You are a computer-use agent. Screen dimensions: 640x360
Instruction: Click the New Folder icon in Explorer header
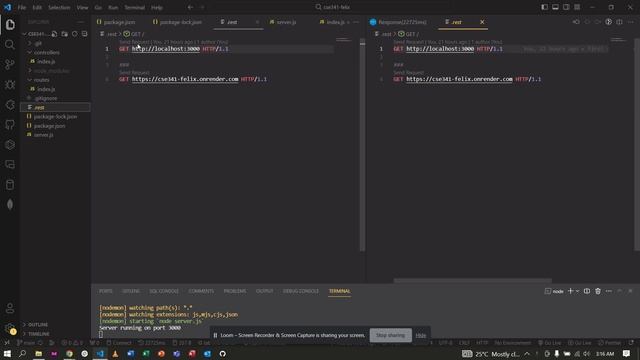(64, 34)
